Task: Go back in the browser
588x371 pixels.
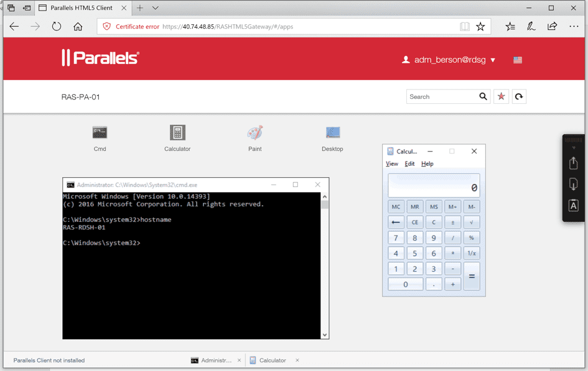Action: click(x=14, y=27)
